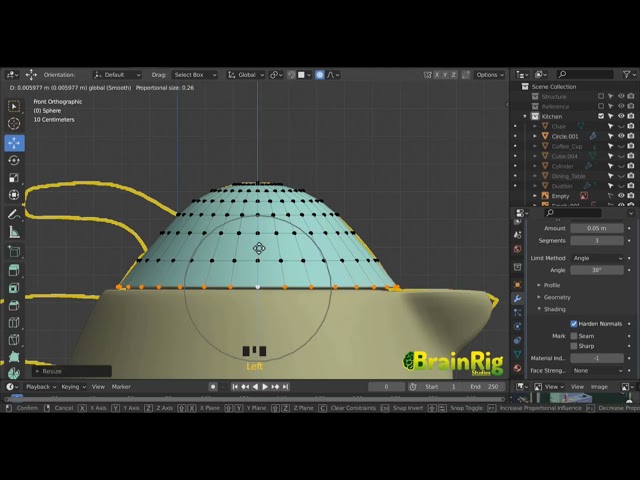640x480 pixels.
Task: Hide the Kitchen collection eye icon
Action: (621, 116)
